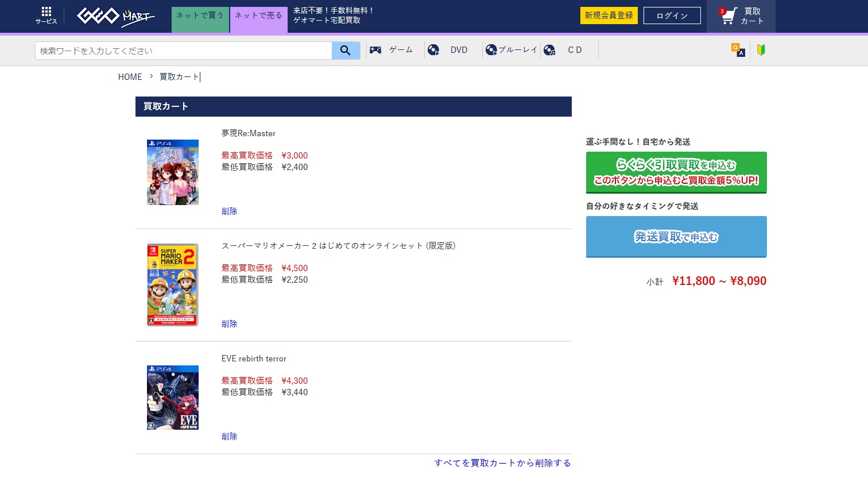Delete 夢現Re:Master from the cart
Viewport: 868px width, 478px height.
[x=230, y=211]
